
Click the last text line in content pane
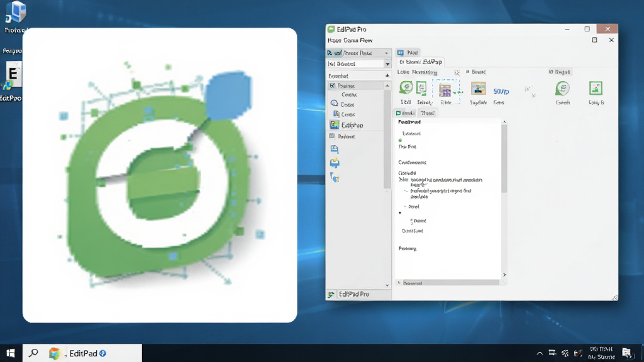pyautogui.click(x=408, y=248)
